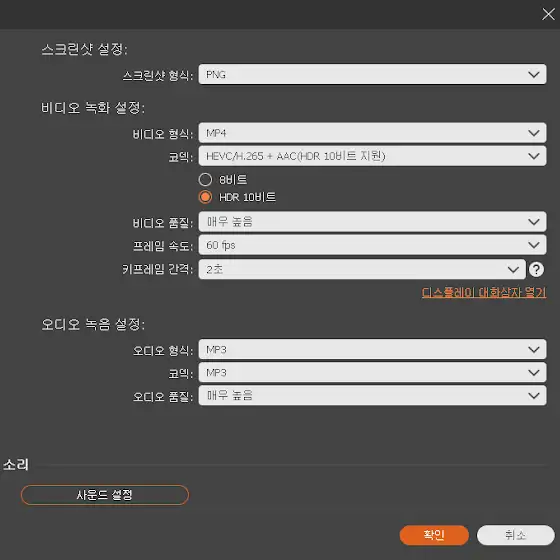Open 사운드 설정 button
The image size is (560, 560).
[105, 495]
